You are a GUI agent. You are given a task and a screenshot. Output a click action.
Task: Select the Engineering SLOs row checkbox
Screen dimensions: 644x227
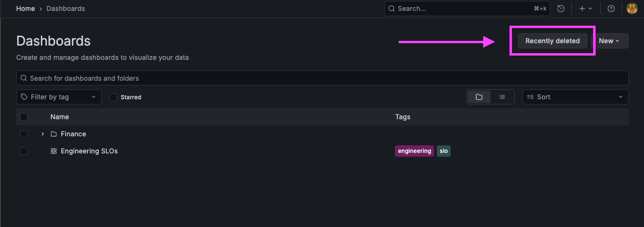click(24, 151)
